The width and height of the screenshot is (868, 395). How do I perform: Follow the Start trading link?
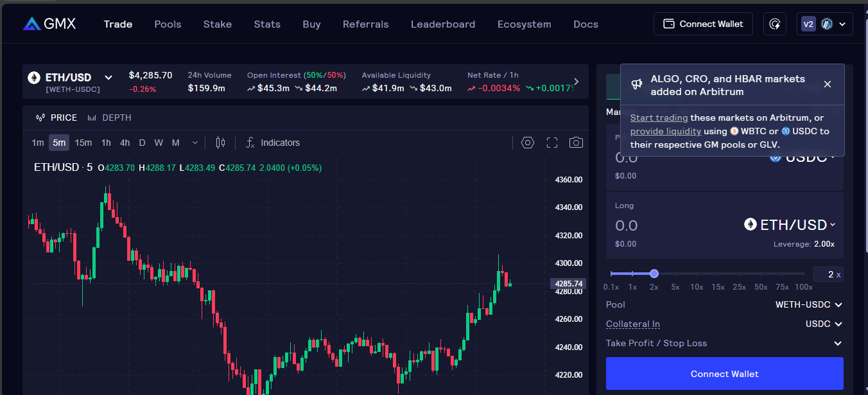[x=659, y=118]
